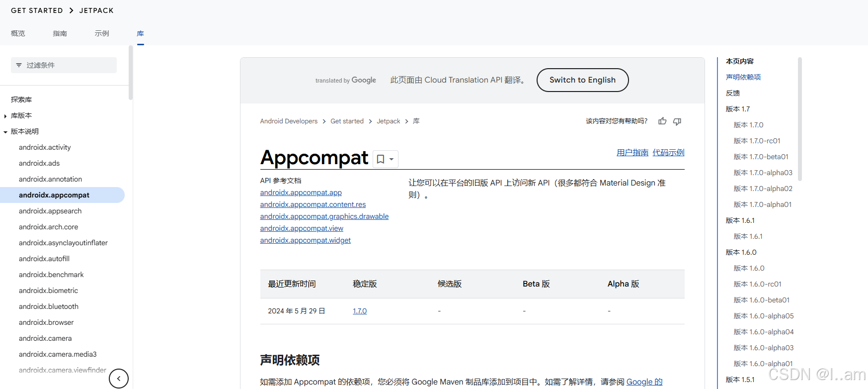Open the bookmark dropdown arrow beside Appcompat
Image resolution: width=868 pixels, height=389 pixels.
tap(392, 159)
